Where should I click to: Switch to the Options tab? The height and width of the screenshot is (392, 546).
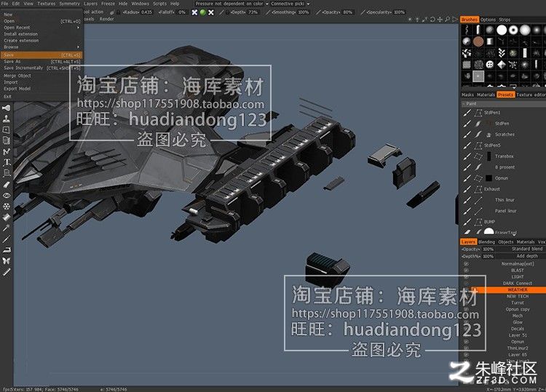[488, 20]
